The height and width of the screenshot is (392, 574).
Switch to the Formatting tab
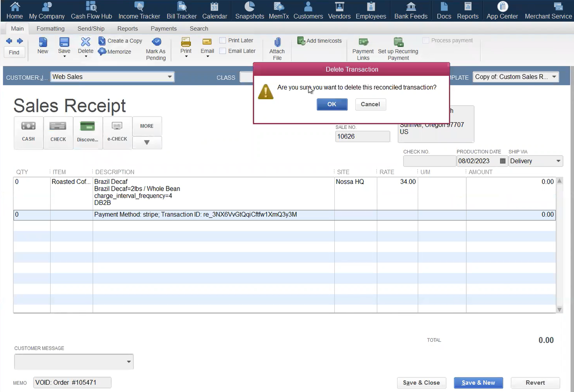tap(51, 28)
